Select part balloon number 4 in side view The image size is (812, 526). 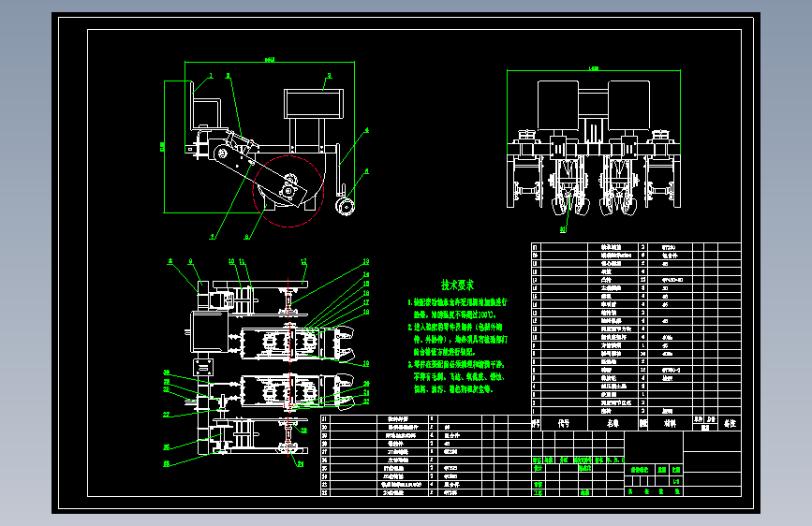[x=366, y=130]
